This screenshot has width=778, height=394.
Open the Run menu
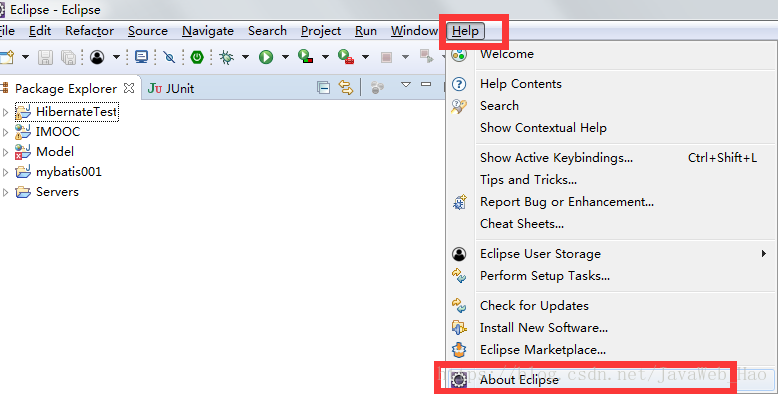[366, 31]
